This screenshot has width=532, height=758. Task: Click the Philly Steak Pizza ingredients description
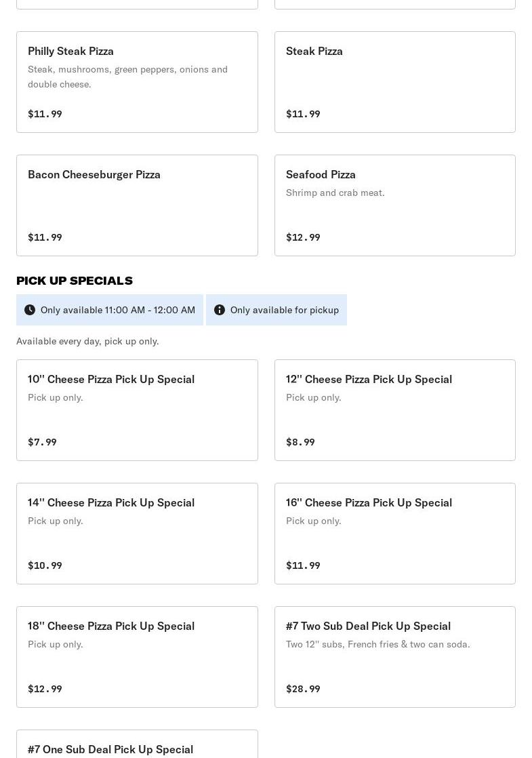(x=127, y=77)
